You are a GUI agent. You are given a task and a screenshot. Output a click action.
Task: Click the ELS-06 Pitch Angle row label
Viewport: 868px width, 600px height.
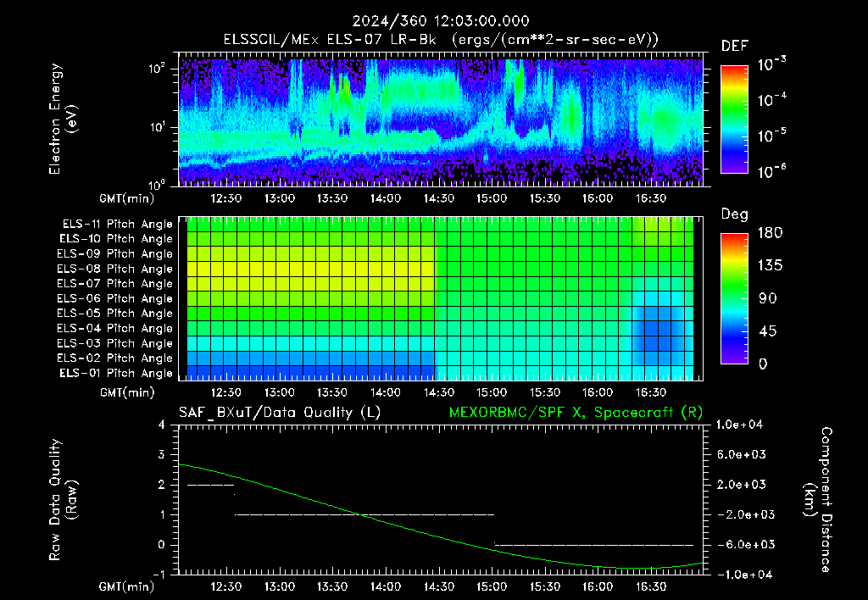tap(115, 298)
